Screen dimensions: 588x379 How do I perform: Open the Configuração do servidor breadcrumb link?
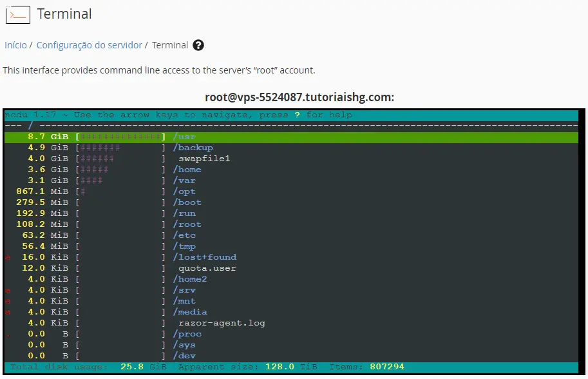coord(90,45)
